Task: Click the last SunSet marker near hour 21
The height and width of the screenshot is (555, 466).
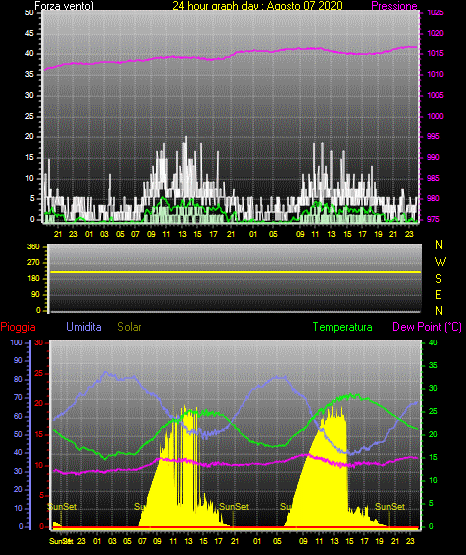Action: click(x=390, y=507)
